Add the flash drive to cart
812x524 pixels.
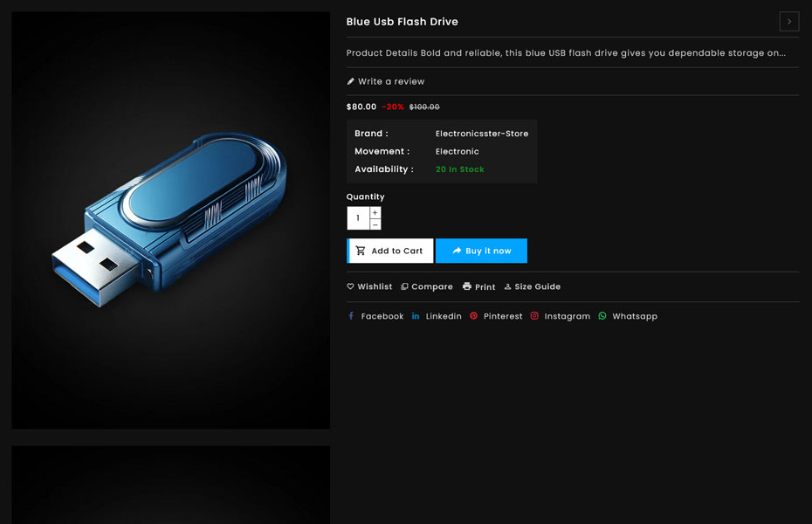tap(390, 251)
